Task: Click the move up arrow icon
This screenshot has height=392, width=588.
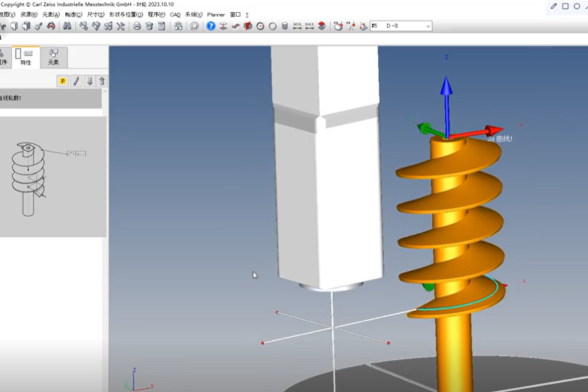Action: click(x=102, y=81)
